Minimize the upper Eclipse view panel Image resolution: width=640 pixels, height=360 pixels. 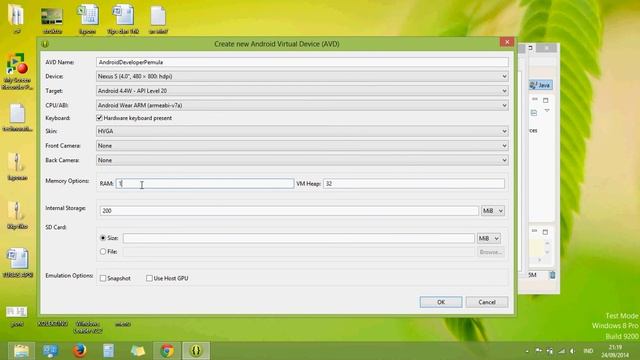tap(535, 100)
